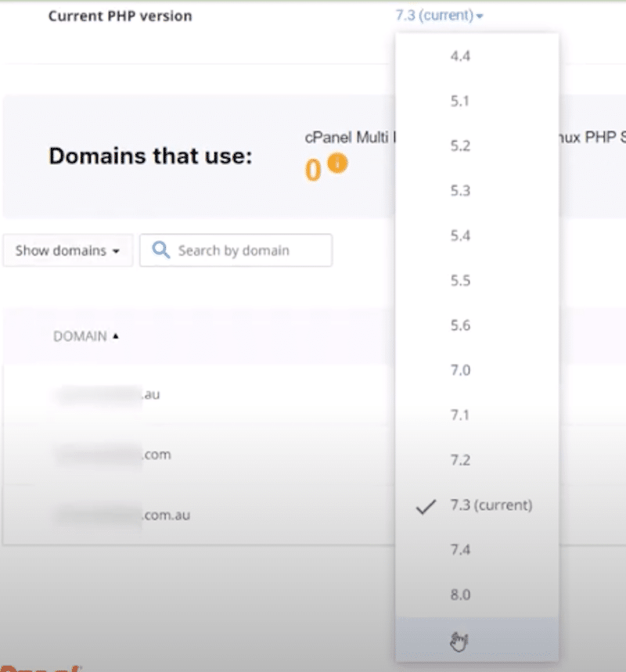Click the DOMAIN column header to sort
Screen dimensions: 626x672
(x=81, y=336)
